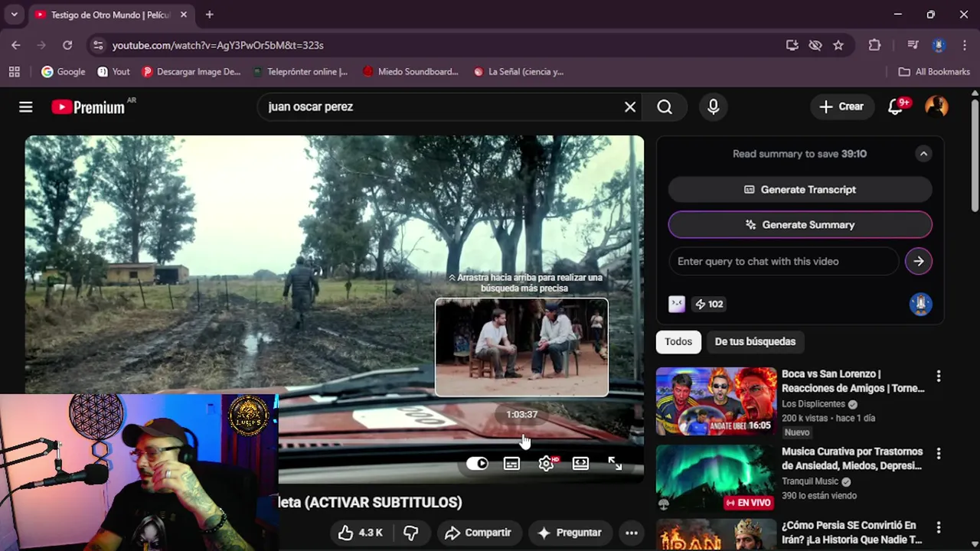Click the microphone avatar in summary panel
The image size is (980, 551).
[x=920, y=304]
